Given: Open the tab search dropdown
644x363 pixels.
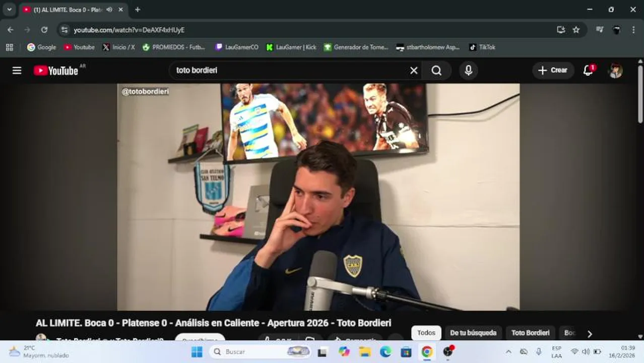Looking at the screenshot, I should click(x=9, y=9).
